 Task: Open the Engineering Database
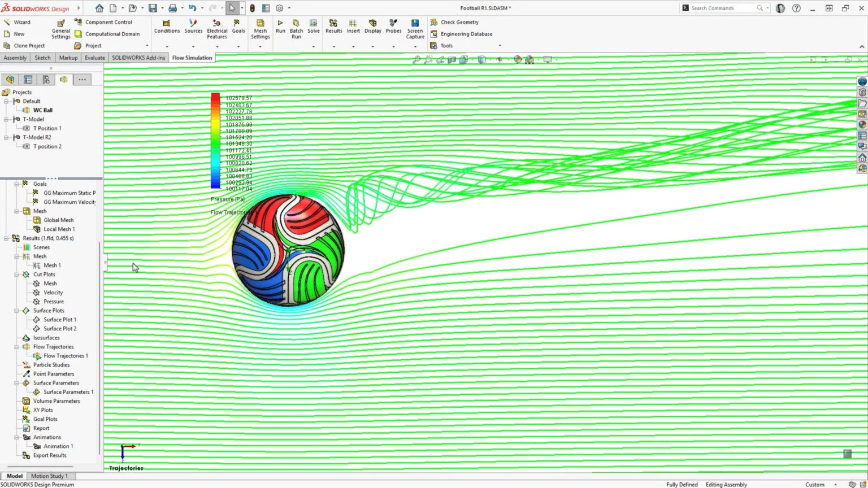click(461, 34)
